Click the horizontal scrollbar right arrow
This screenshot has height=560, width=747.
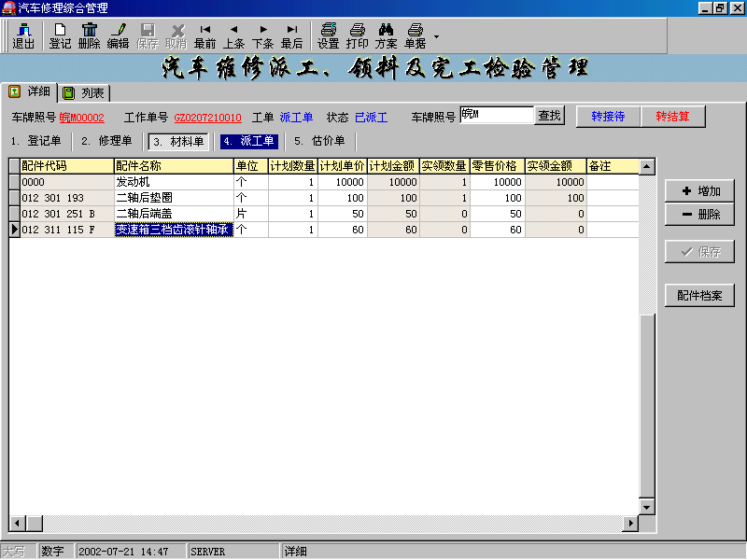[x=631, y=524]
